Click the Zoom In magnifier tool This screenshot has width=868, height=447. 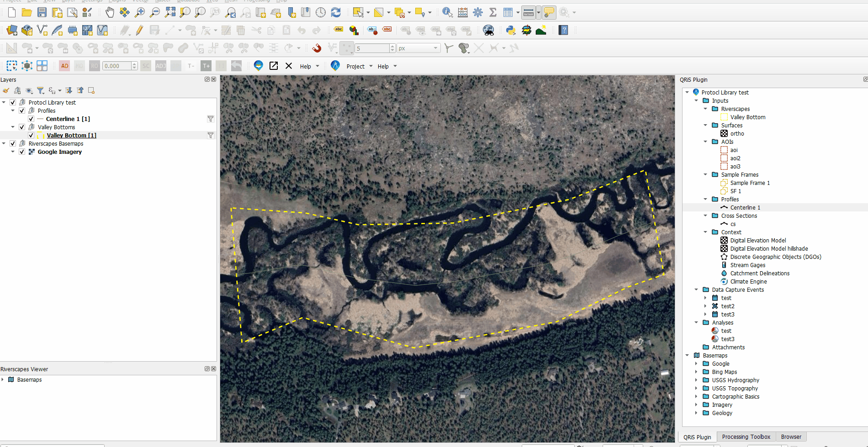tap(140, 13)
